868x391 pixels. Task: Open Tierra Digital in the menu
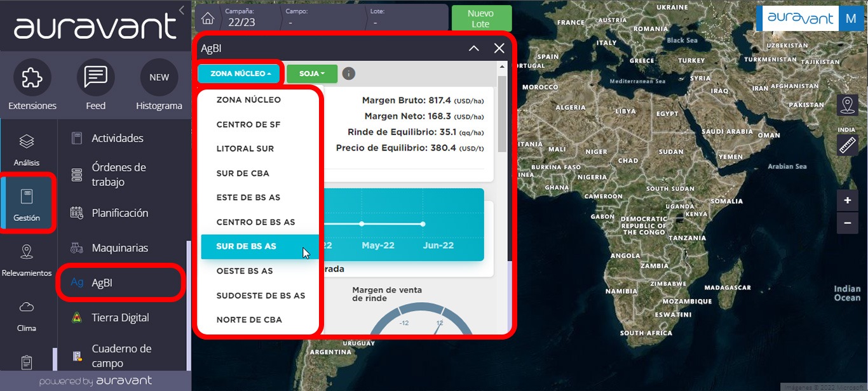click(x=120, y=317)
